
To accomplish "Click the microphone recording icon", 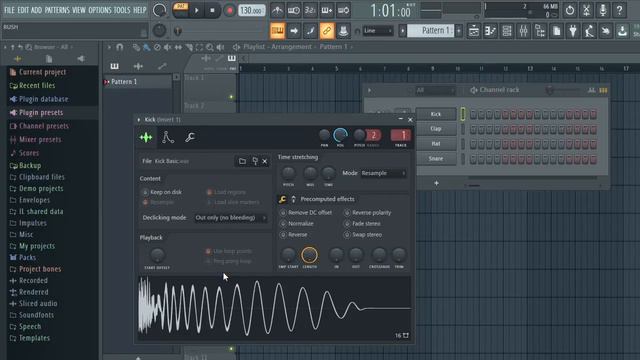I will point(602,10).
